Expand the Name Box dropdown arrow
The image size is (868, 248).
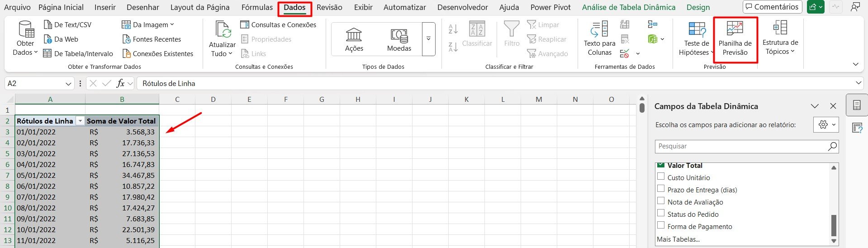point(68,84)
